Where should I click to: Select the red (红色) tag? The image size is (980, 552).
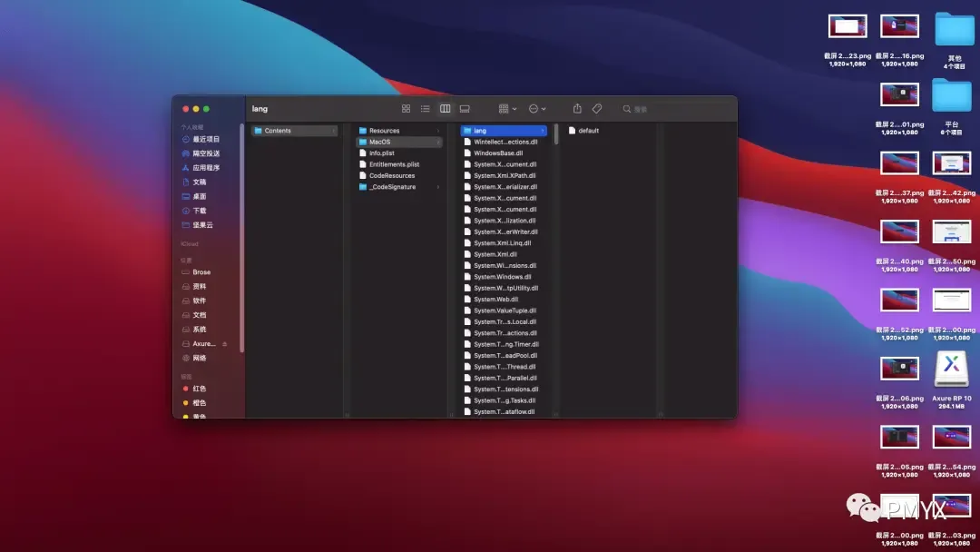[x=199, y=389]
